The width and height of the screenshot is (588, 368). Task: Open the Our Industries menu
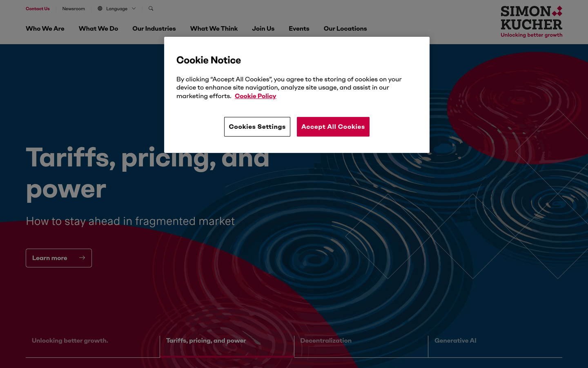pos(154,29)
